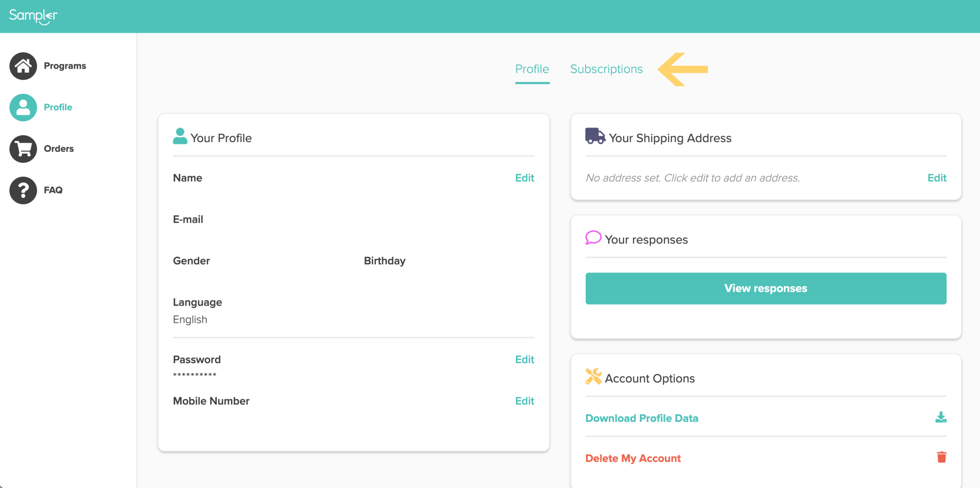The width and height of the screenshot is (980, 488).
Task: Open Orders via the shopping cart icon
Action: pos(23,149)
